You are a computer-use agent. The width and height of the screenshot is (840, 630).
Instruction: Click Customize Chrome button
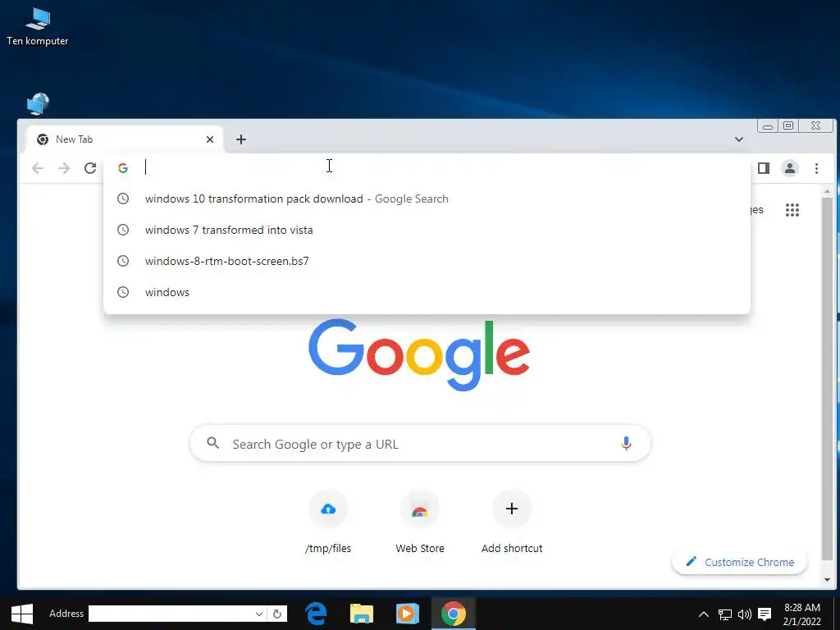point(739,562)
